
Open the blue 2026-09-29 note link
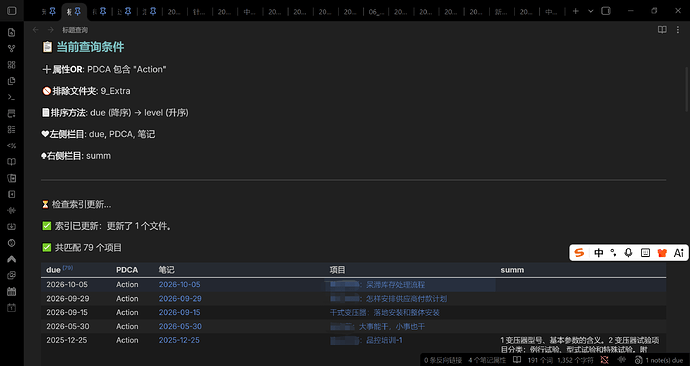pos(180,299)
